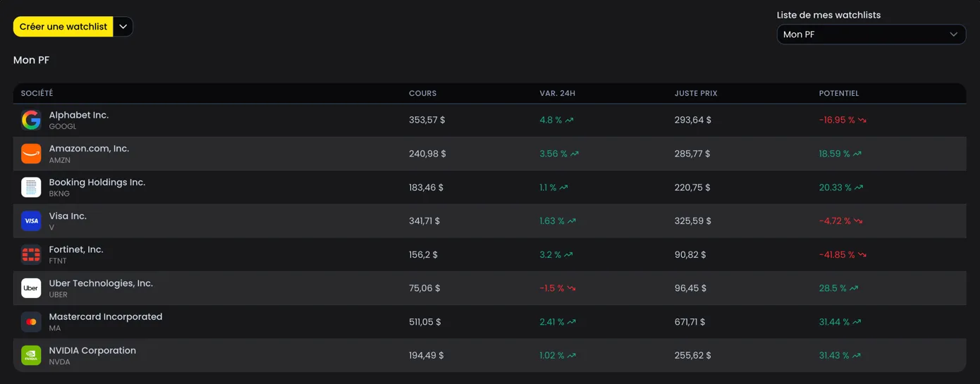Click the up-trend arrow beside 31.44 %

(x=857, y=322)
